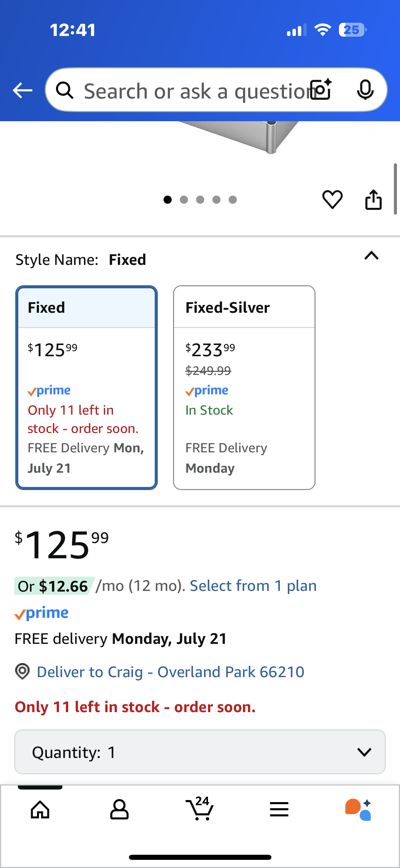Add item to wish list heart
The height and width of the screenshot is (868, 400).
332,199
